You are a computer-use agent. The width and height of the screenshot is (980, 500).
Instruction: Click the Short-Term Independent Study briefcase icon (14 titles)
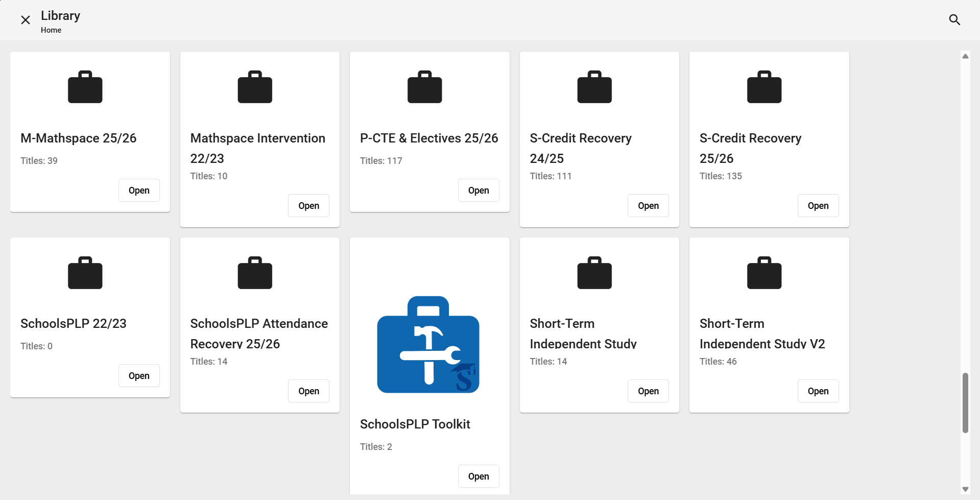click(594, 273)
